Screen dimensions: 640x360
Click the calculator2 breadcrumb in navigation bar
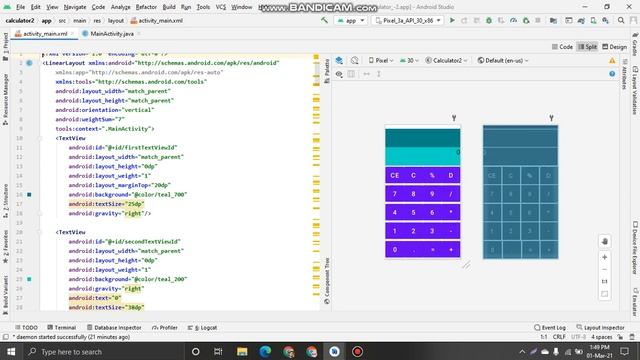[20, 20]
